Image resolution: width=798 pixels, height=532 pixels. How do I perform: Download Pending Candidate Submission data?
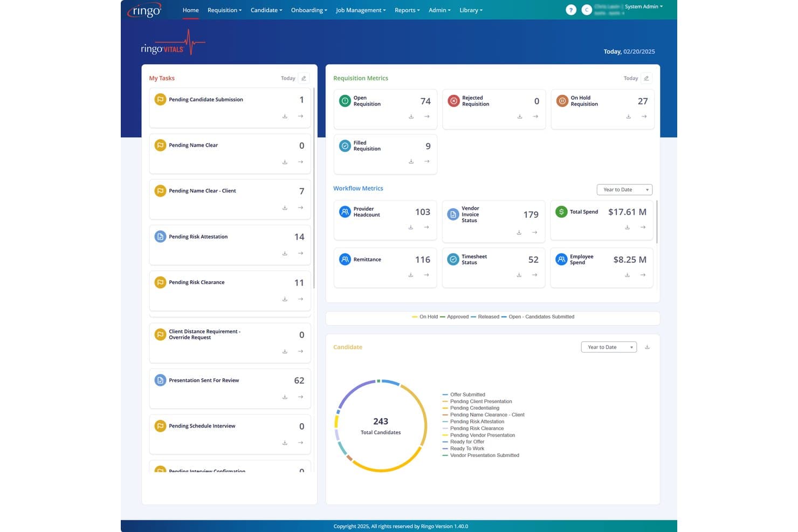point(285,116)
